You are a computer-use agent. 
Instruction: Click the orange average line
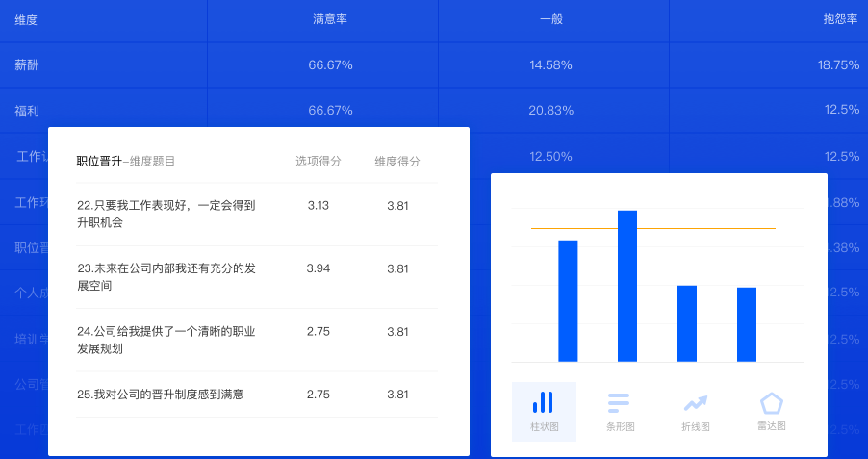[653, 229]
